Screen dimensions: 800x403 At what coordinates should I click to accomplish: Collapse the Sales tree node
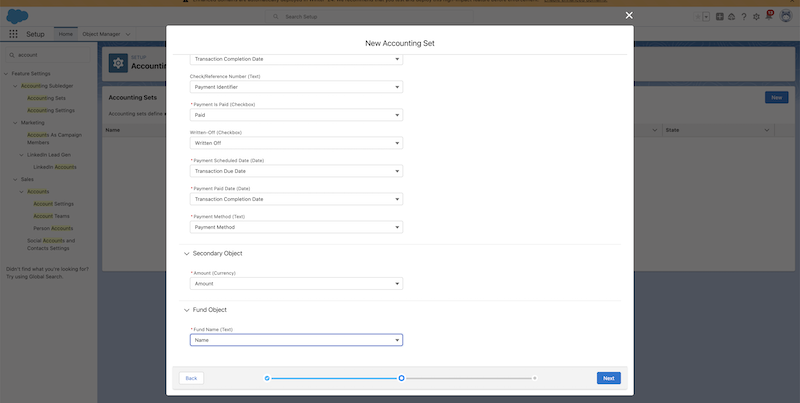tap(15, 179)
